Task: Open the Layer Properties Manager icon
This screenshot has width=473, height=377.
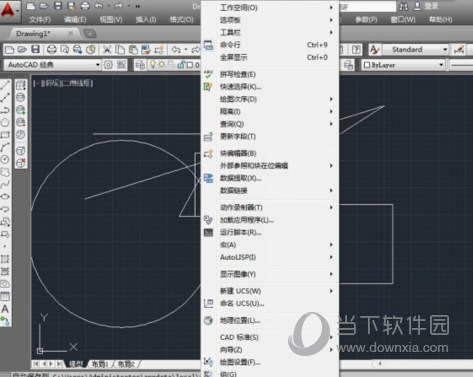Action: (x=140, y=65)
